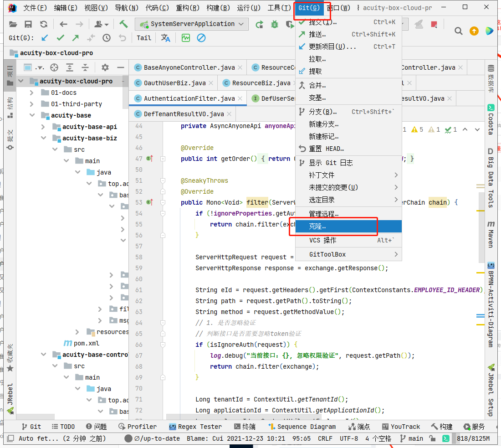Image resolution: width=501 pixels, height=448 pixels.
Task: Open project panel settings gear
Action: coord(105,67)
